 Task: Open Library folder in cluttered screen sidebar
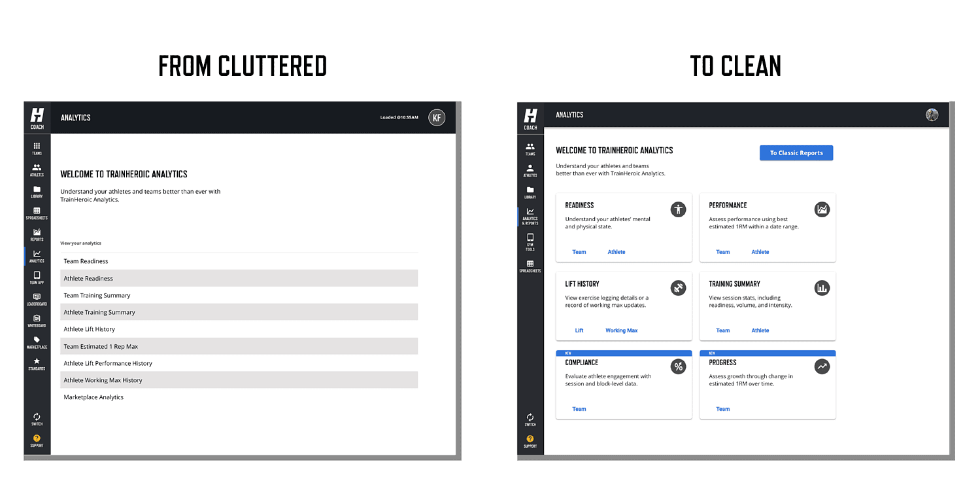(37, 192)
